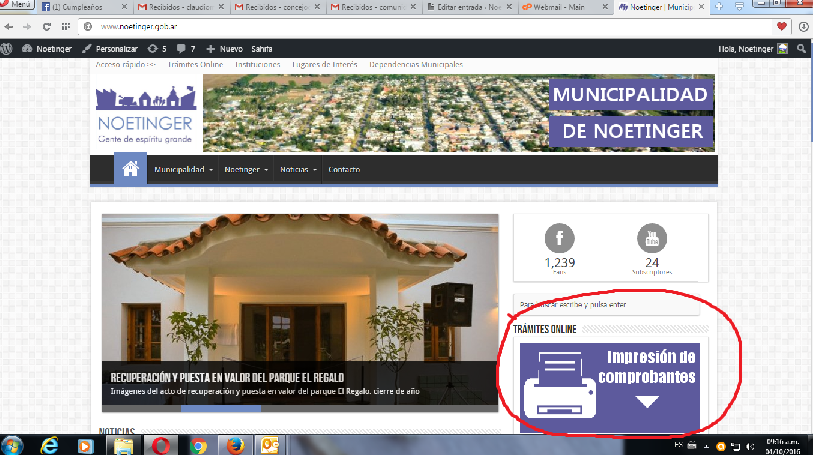Image resolution: width=813 pixels, height=455 pixels.
Task: Open the speed dial grid icon
Action: click(66, 26)
